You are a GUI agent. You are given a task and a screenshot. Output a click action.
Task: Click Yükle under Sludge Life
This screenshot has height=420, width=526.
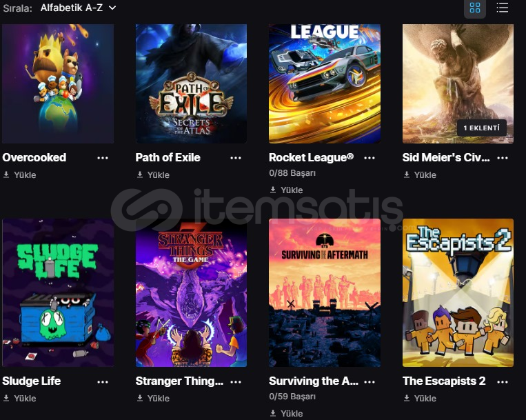[x=20, y=398]
